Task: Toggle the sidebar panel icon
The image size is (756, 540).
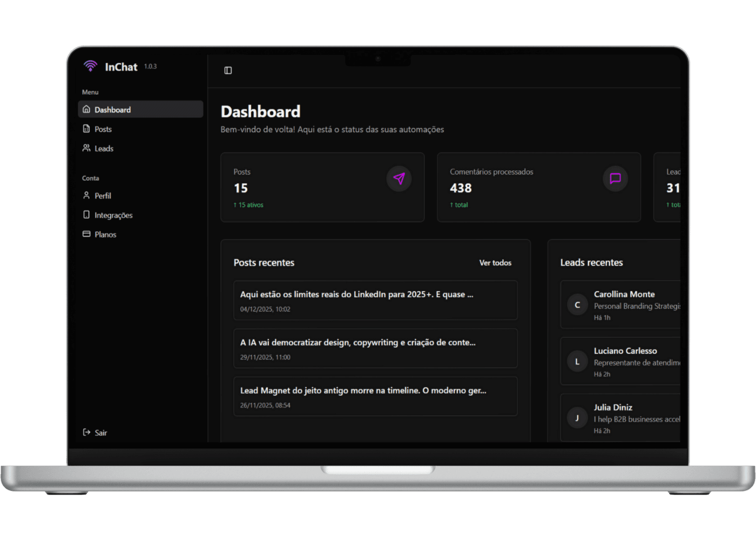Action: (x=228, y=70)
